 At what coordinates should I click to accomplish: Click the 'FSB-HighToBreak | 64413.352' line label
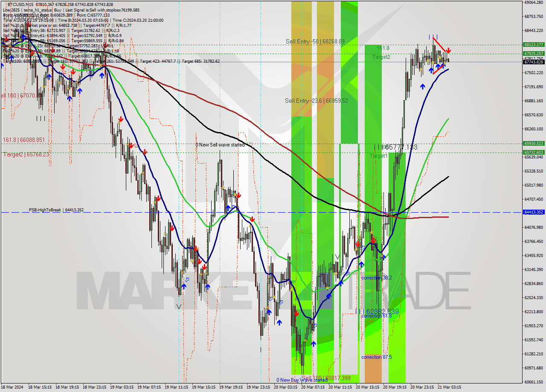[56, 210]
